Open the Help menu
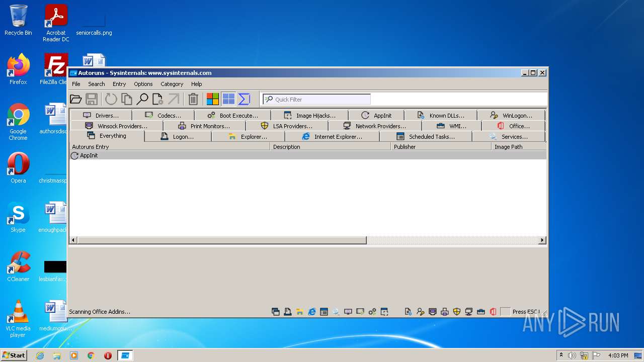Image resolution: width=644 pixels, height=362 pixels. point(197,84)
